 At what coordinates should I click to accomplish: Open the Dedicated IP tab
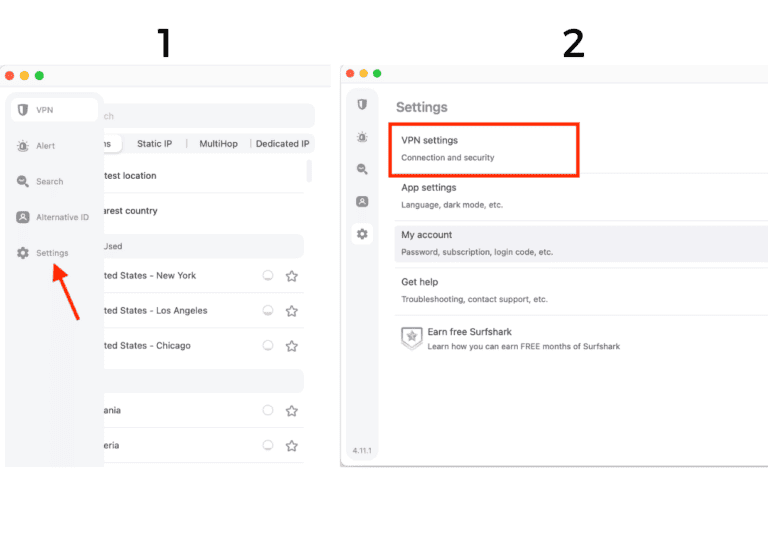[283, 144]
